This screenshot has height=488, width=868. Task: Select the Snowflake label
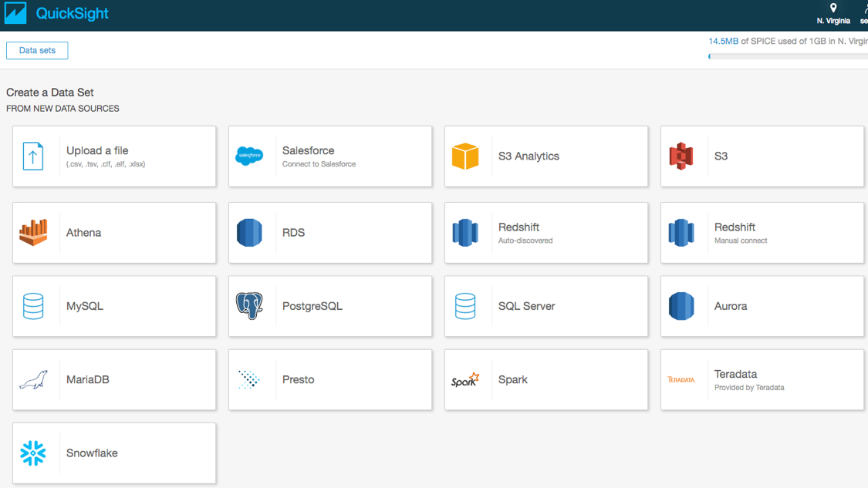tap(92, 453)
